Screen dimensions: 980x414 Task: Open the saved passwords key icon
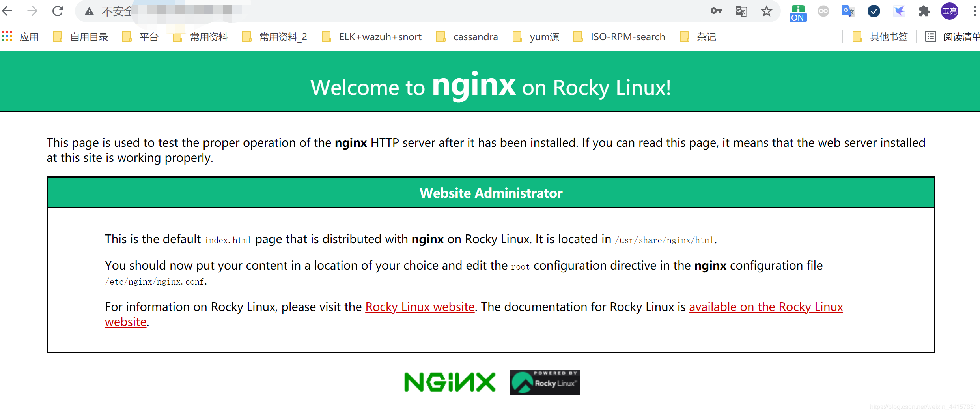[x=716, y=11]
